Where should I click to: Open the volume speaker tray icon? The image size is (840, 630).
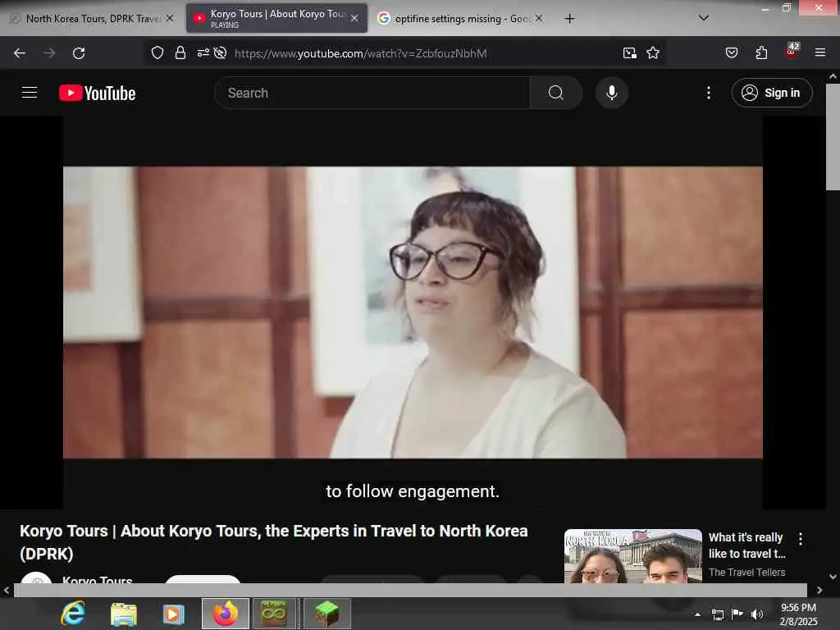coord(757,614)
